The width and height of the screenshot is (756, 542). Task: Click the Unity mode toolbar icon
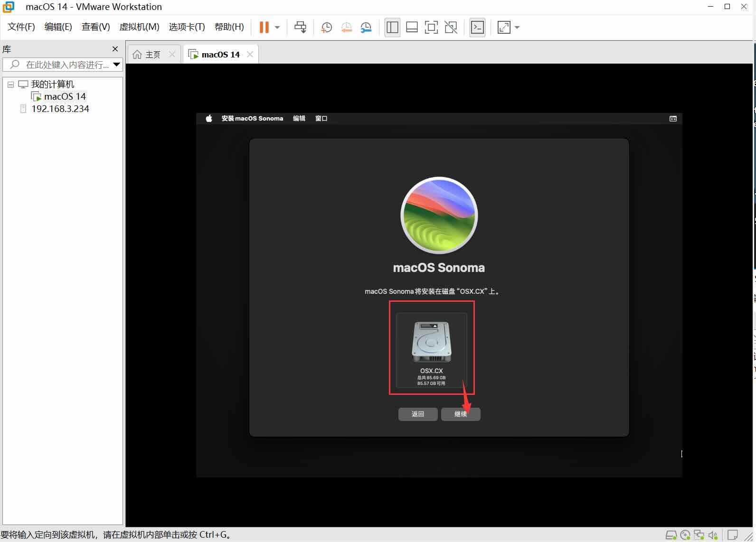click(451, 27)
